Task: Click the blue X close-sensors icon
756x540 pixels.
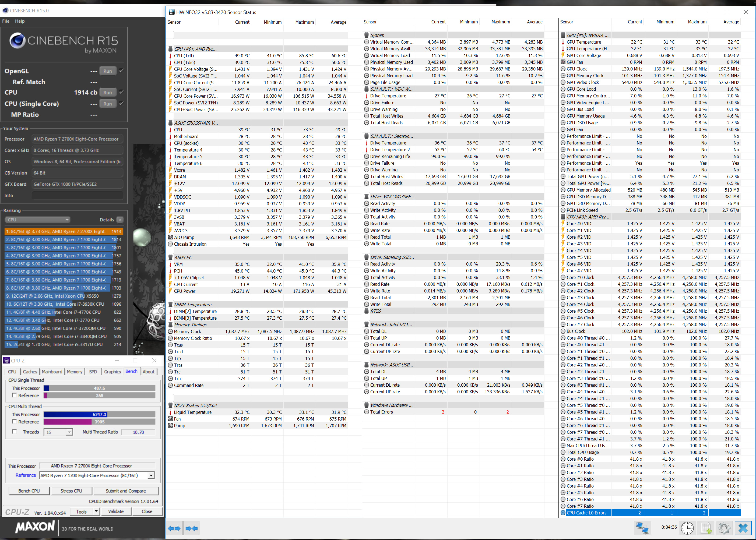Action: point(743,528)
